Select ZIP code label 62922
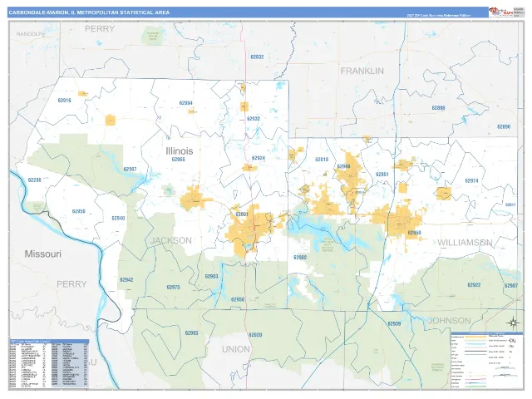This screenshot has height=399, width=532. (x=474, y=285)
